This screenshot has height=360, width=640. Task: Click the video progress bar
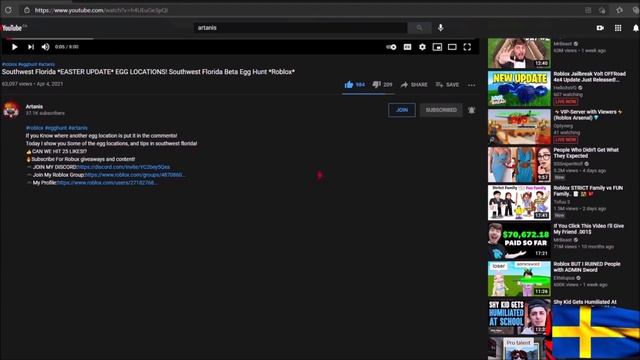click(x=241, y=39)
